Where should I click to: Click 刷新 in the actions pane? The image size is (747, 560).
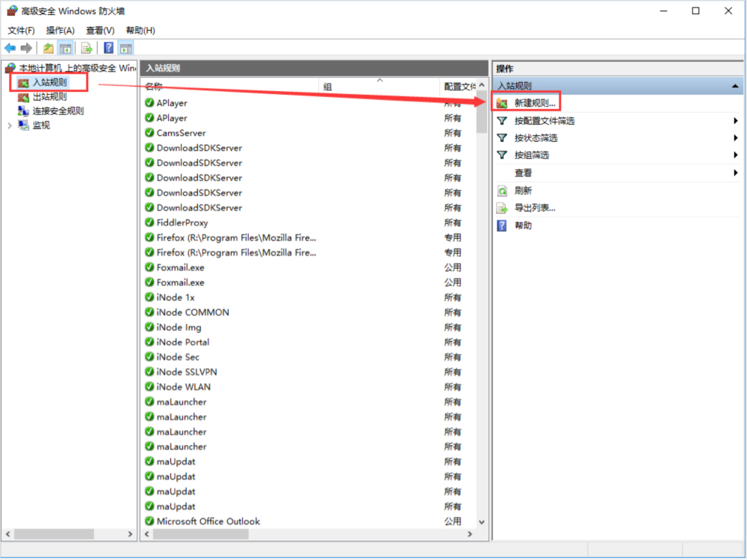click(523, 191)
